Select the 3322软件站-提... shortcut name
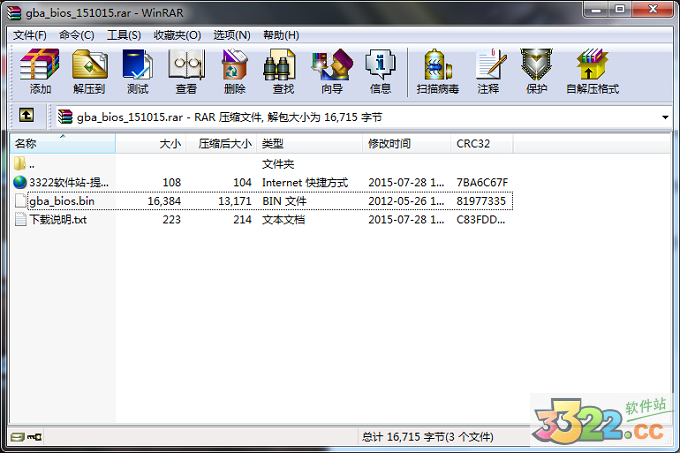This screenshot has width=680, height=453. 69,183
